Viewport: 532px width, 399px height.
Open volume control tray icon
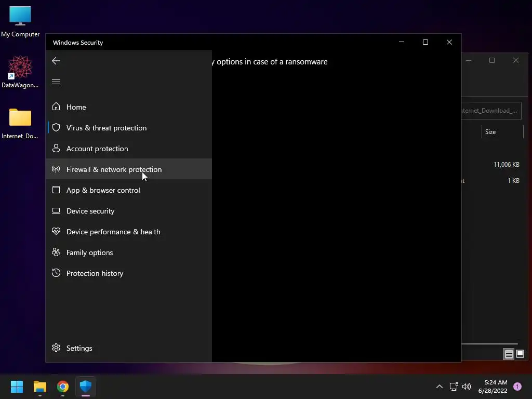click(467, 387)
